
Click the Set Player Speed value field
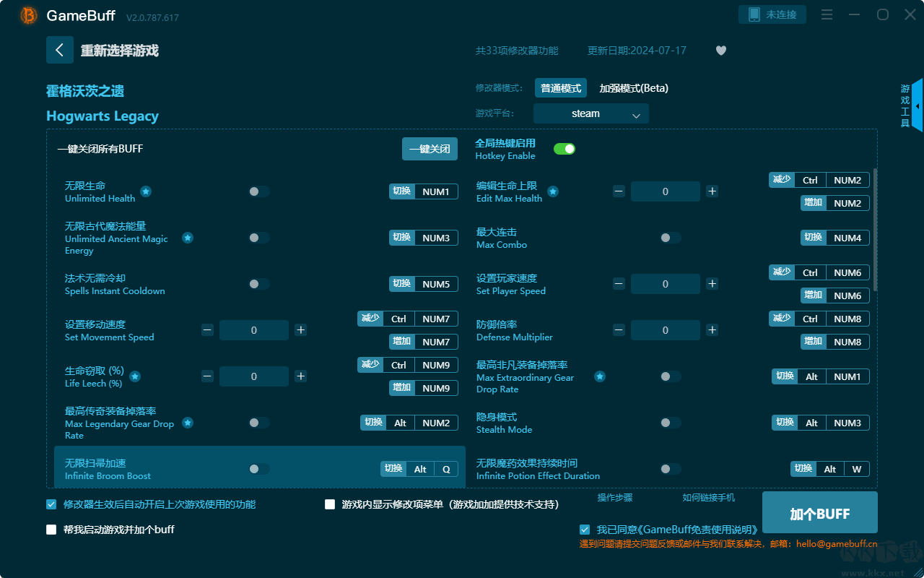(666, 284)
